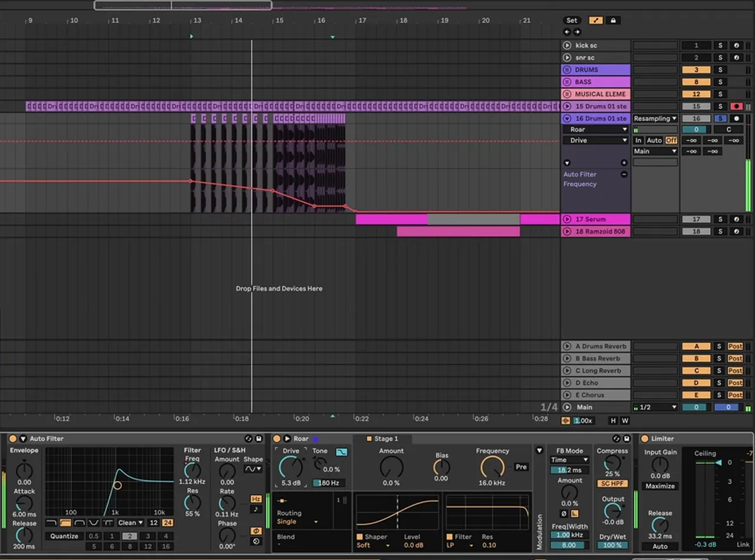Click the follow/zoom-adaptive icon beside 1.00x
Image resolution: width=755 pixels, height=560 pixels.
[566, 420]
